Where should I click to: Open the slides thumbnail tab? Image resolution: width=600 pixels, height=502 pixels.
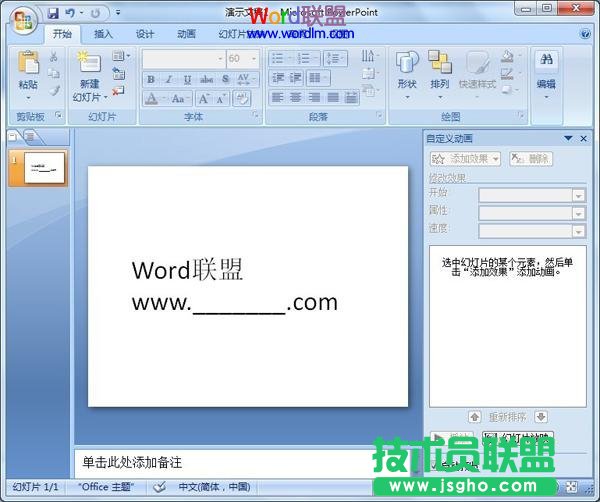coord(13,136)
